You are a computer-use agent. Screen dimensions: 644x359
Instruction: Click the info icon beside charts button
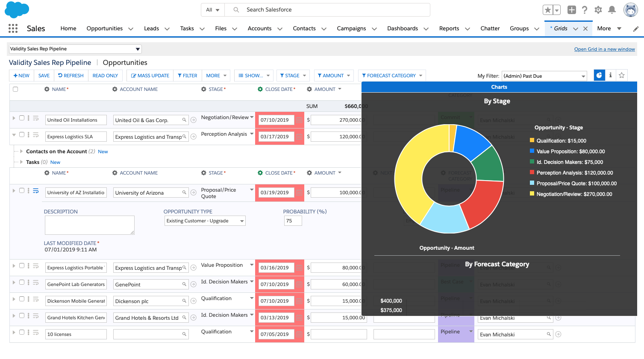click(610, 75)
